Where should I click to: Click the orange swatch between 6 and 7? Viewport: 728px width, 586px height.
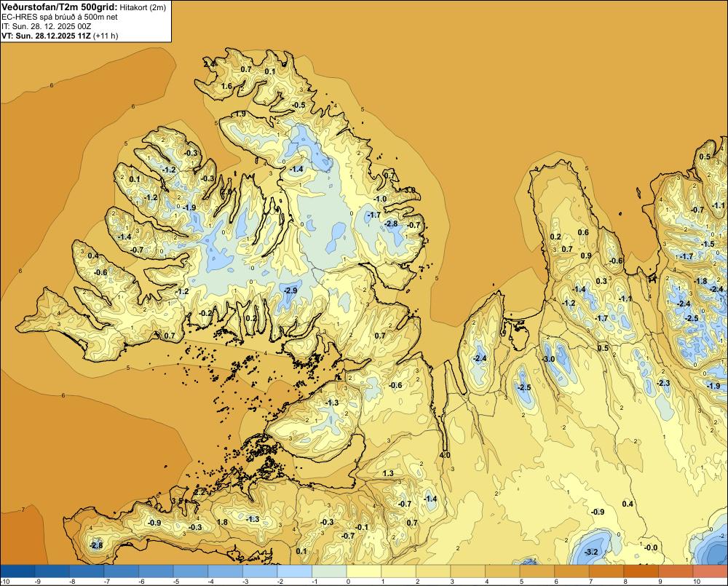(x=572, y=571)
